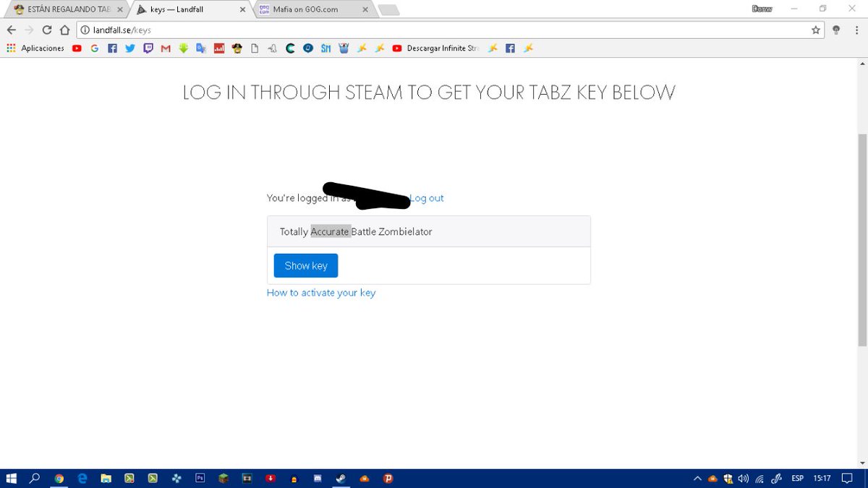Open the Twitter bookmark icon

tap(130, 48)
